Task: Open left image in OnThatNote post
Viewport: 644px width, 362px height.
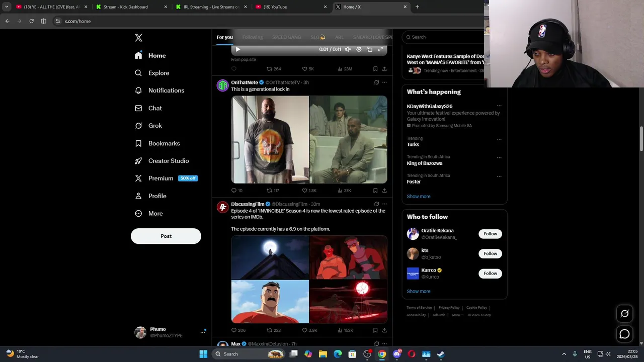Action: click(270, 140)
